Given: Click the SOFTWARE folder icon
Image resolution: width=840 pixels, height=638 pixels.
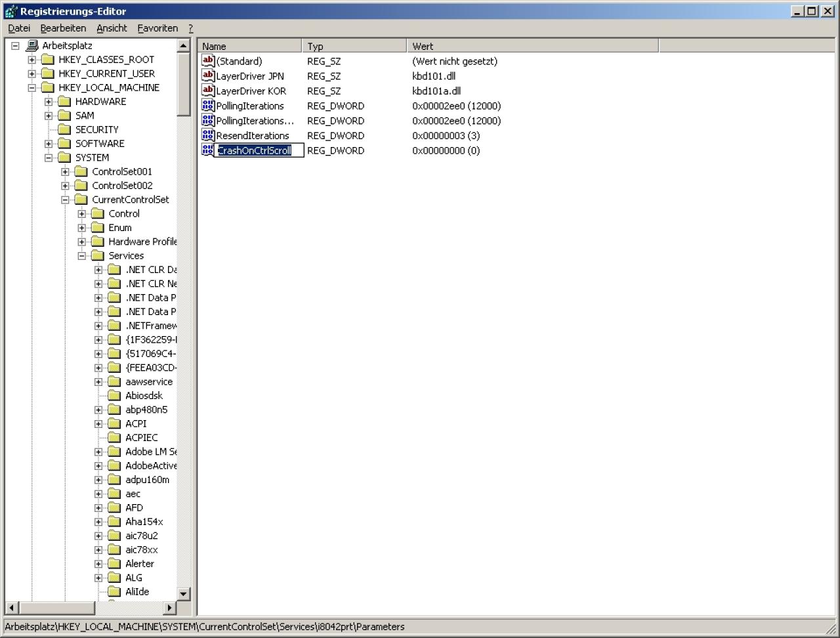Looking at the screenshot, I should click(x=64, y=144).
